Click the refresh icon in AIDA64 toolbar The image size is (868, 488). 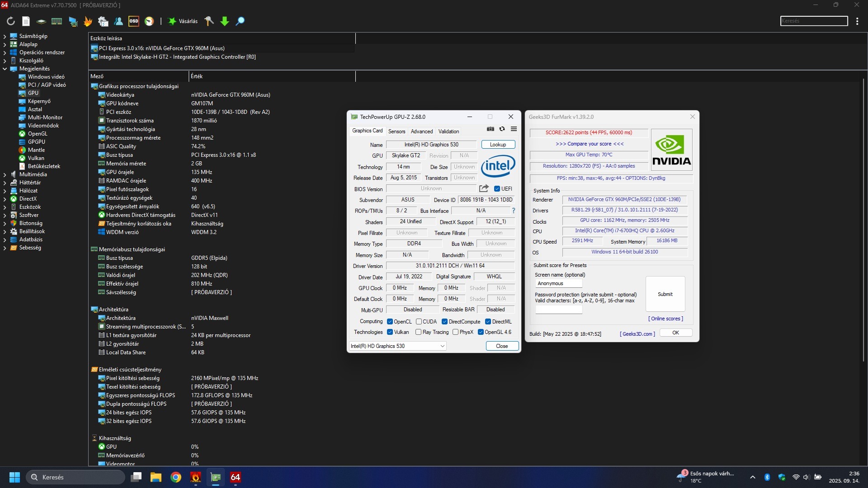11,21
